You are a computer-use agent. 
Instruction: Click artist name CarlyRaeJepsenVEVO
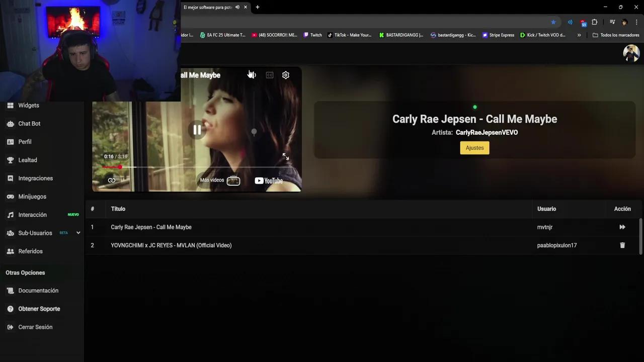[x=487, y=132]
